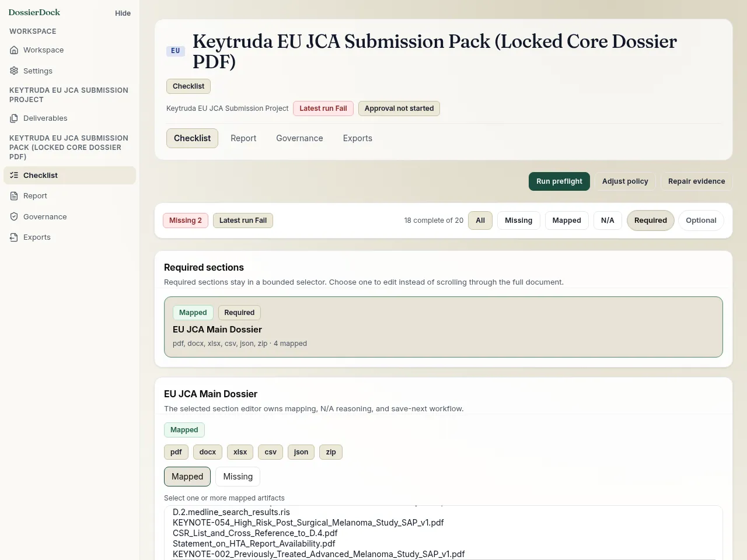Toggle the Required filter chip

point(650,220)
